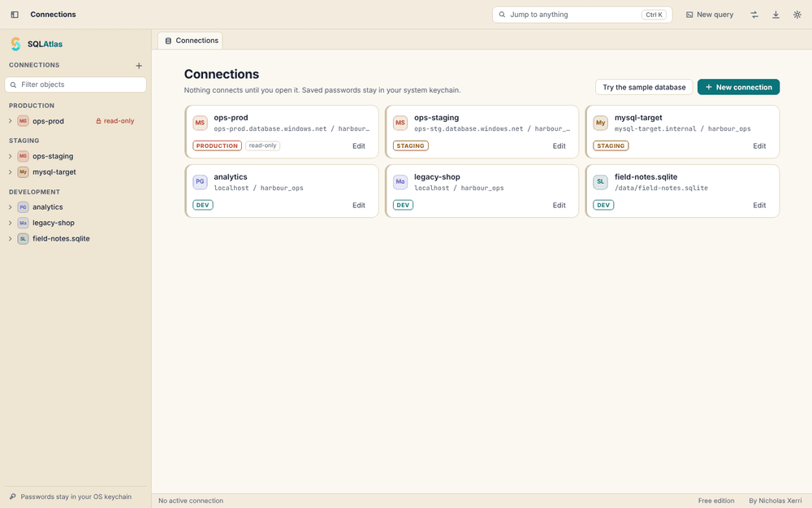Focus the Jump to anything search box
The height and width of the screenshot is (508, 812).
click(582, 15)
